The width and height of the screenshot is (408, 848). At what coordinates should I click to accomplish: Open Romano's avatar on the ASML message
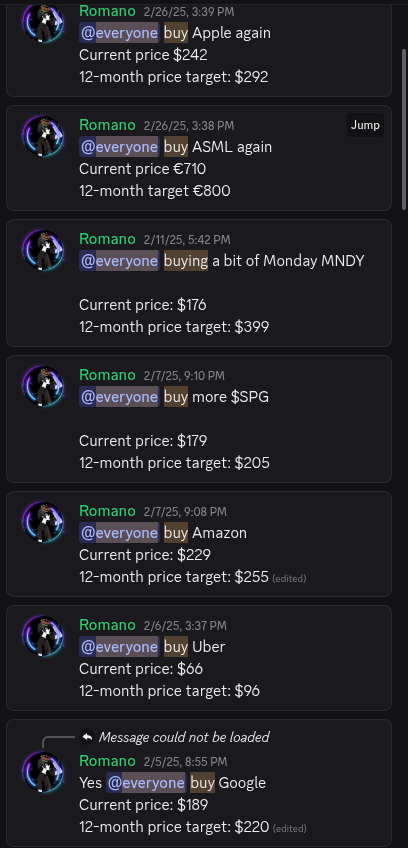(x=43, y=136)
